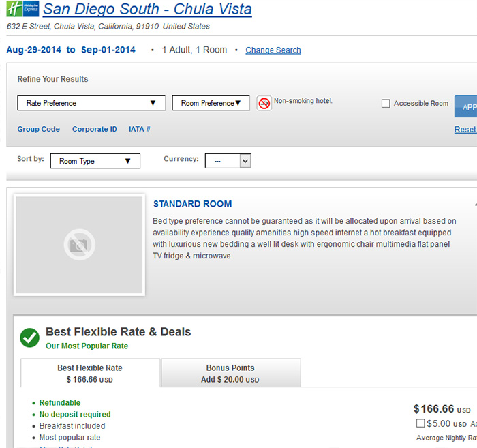This screenshot has width=477, height=448.
Task: Click the 'No deposit required' bullet text
Action: (75, 414)
